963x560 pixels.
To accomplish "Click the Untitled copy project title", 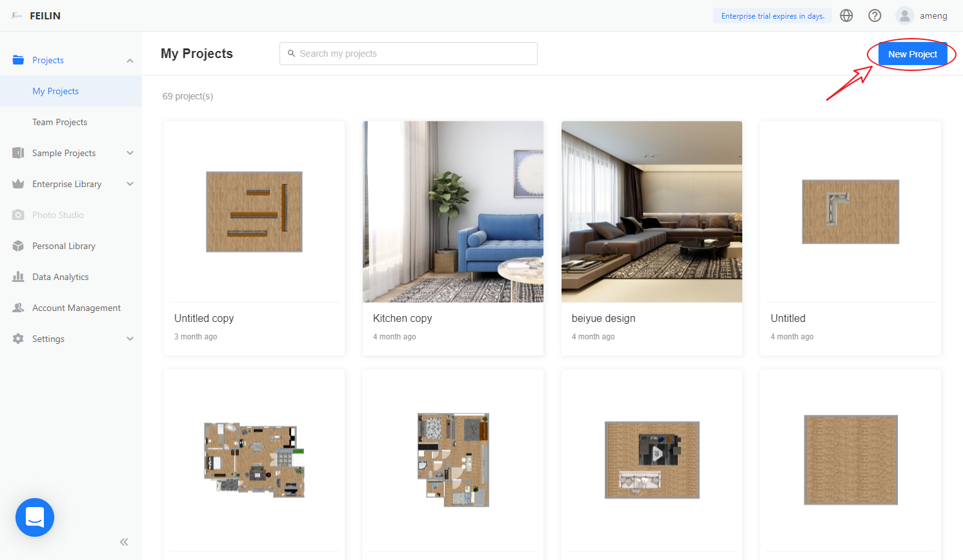I will (204, 318).
